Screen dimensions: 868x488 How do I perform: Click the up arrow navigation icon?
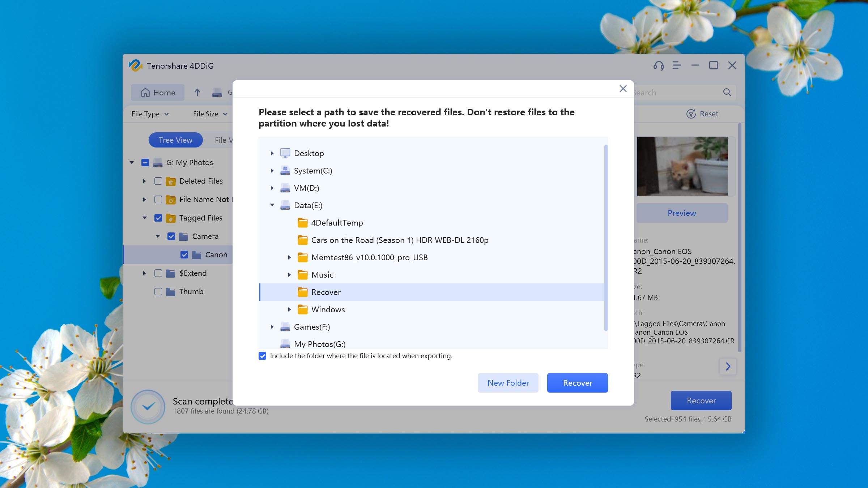[197, 93]
